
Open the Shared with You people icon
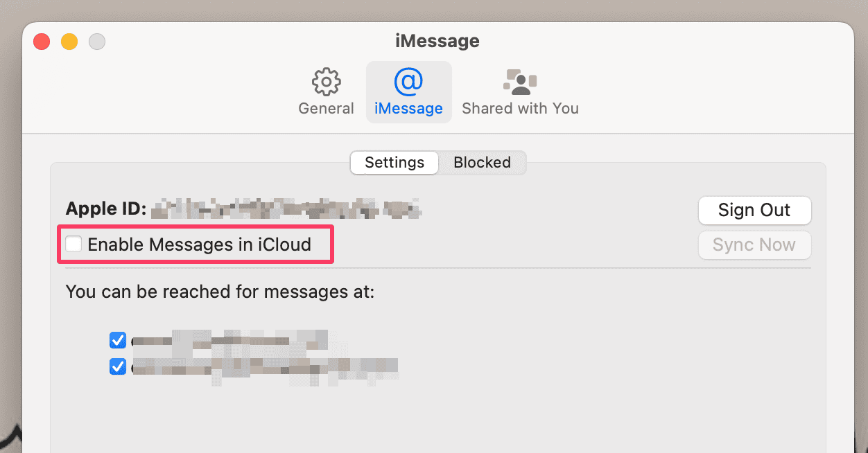[x=520, y=82]
